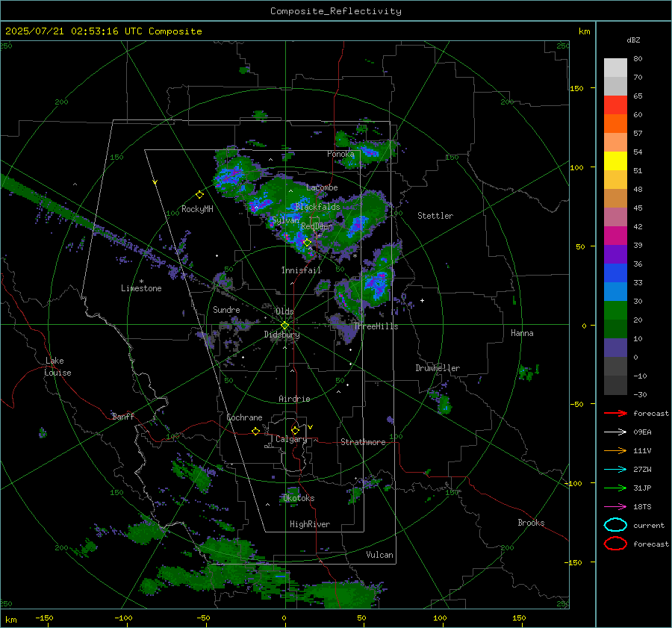Click the red forecast arrow in the legend
The height and width of the screenshot is (628, 672).
[615, 413]
